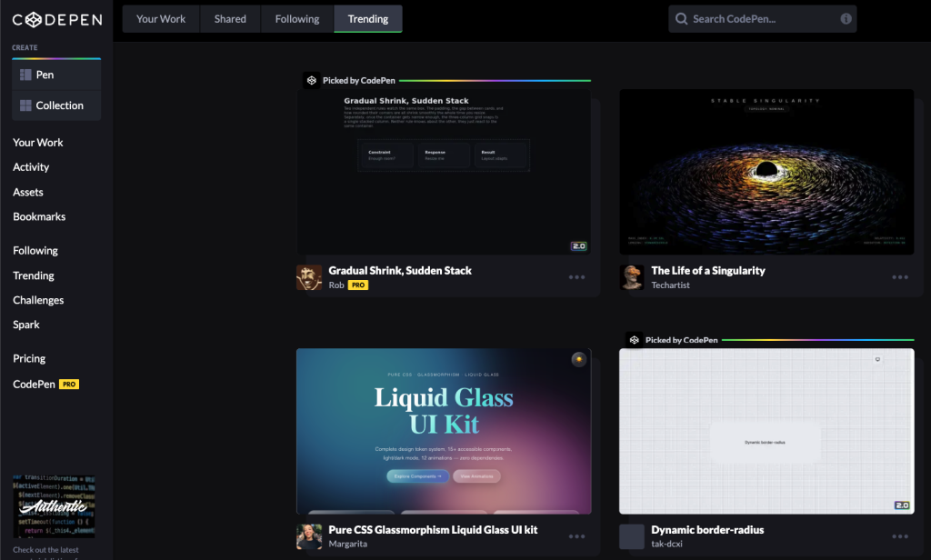Open the Gradual Shrink, Sudden Stack preview
Viewport: 931px width, 560px height.
pos(444,172)
